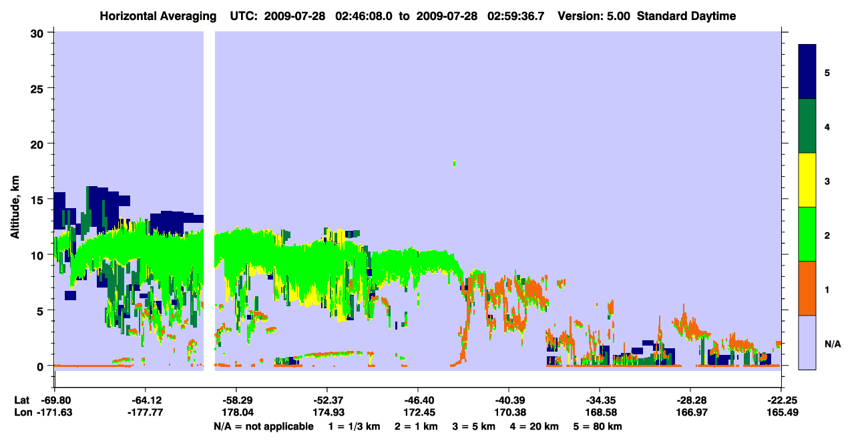The height and width of the screenshot is (445, 868).
Task: Click the latitude value -28.28
Action: pyautogui.click(x=690, y=400)
